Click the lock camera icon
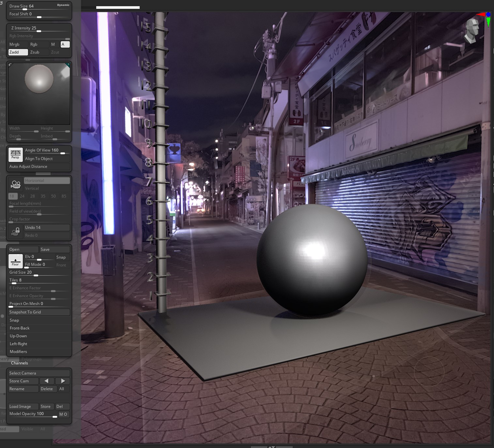 (16, 232)
